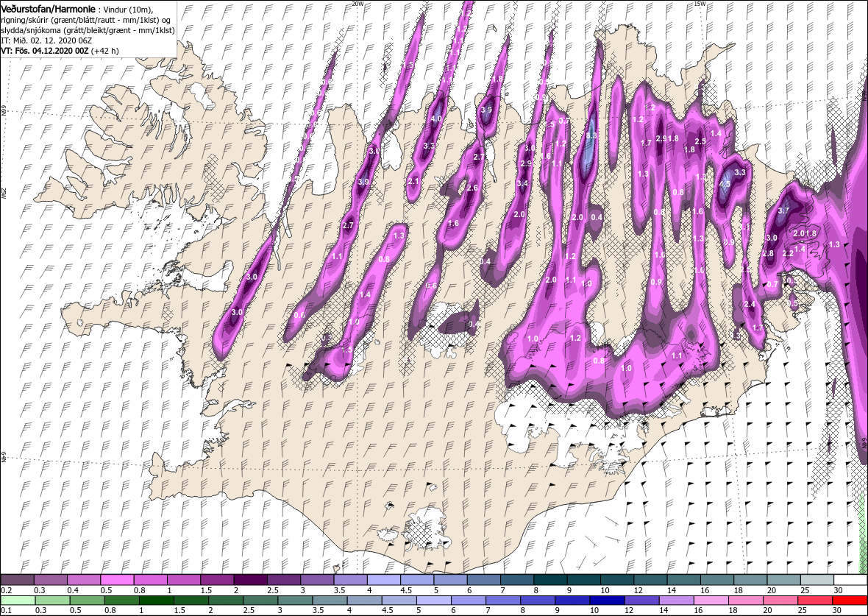Click the "3.4" precipitation value on map
Image resolution: width=868 pixels, height=616 pixels.
(522, 183)
